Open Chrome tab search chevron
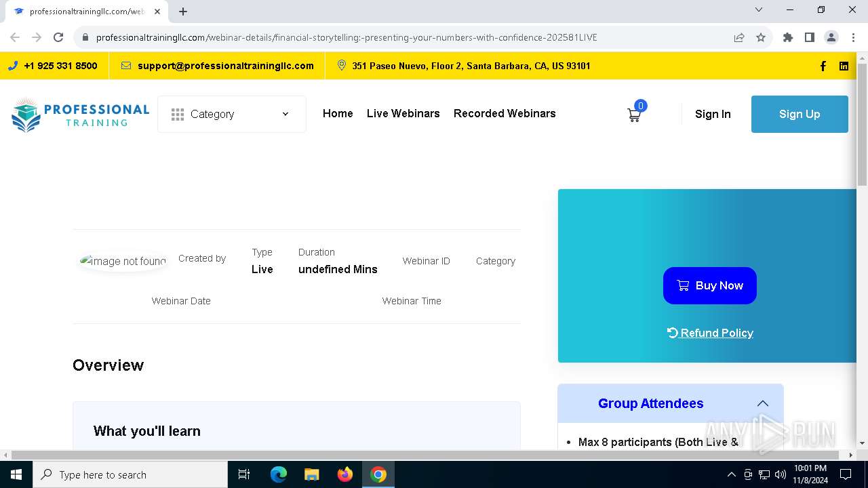The image size is (868, 488). 759,9
